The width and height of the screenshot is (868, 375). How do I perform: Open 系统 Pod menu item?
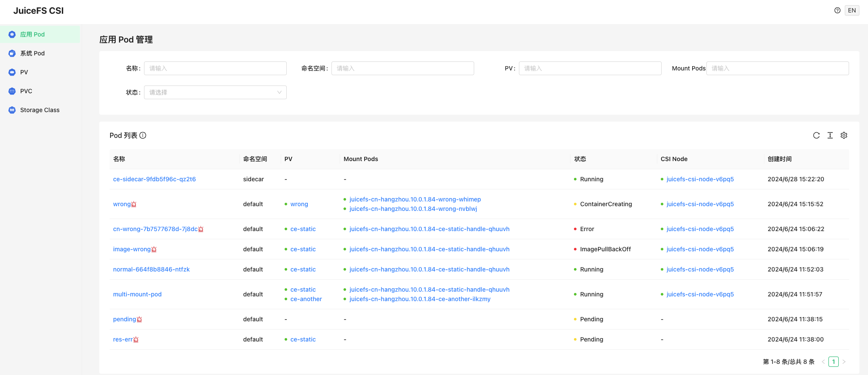(40, 53)
